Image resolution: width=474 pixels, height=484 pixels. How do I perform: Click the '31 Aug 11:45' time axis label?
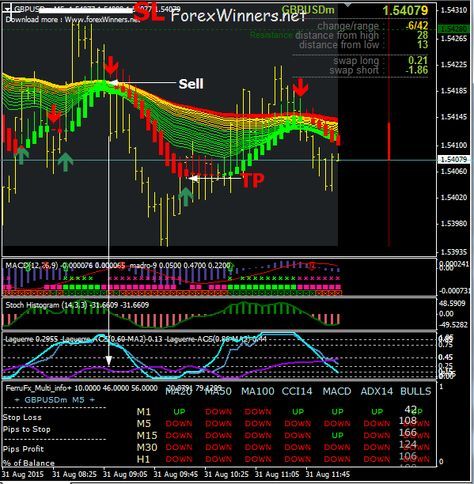pyautogui.click(x=328, y=475)
